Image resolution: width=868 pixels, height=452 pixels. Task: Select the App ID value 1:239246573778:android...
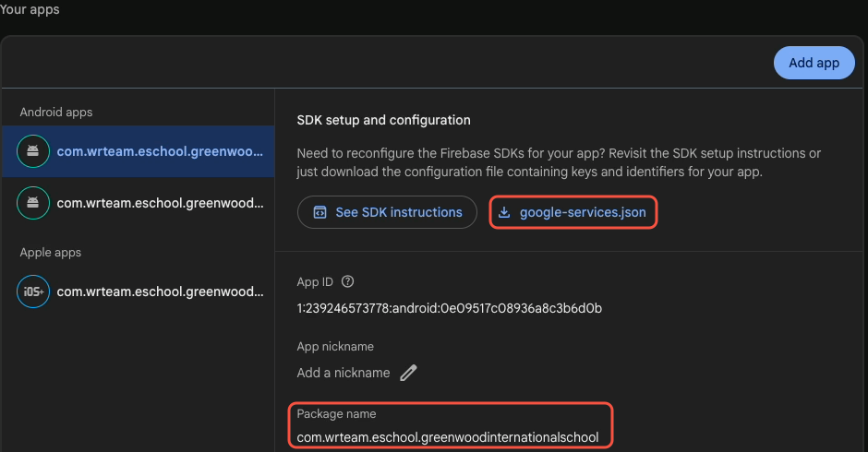coord(449,308)
